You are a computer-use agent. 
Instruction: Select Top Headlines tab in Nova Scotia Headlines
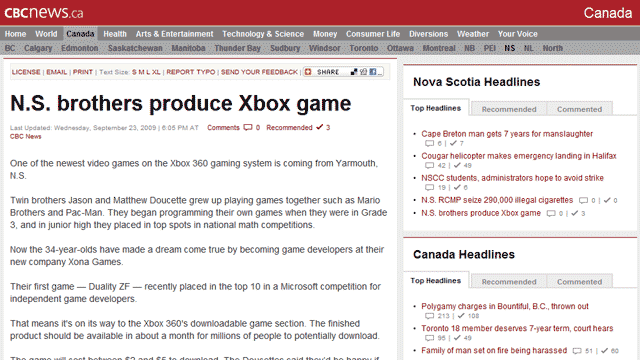coord(436,108)
